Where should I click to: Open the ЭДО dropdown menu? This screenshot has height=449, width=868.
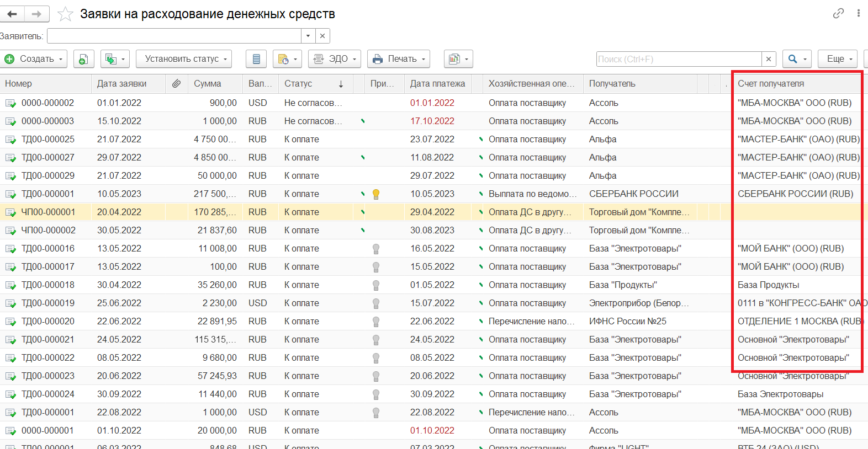pyautogui.click(x=335, y=59)
